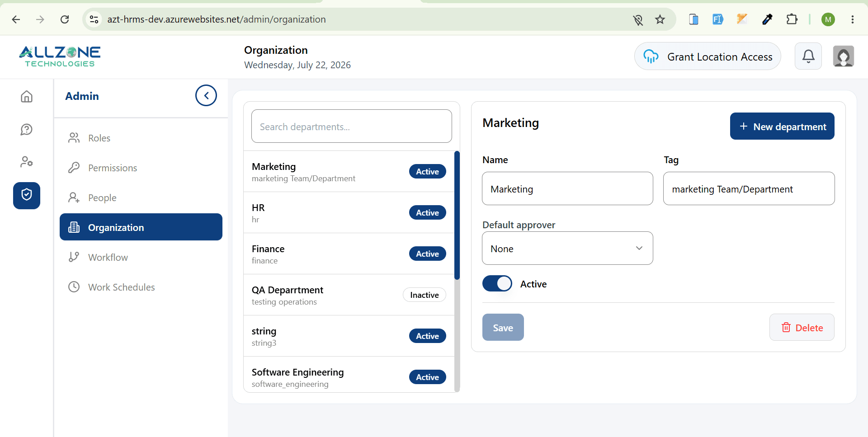Screen dimensions: 868x437
Task: Click the Roles icon in Admin menu
Action: coord(74,138)
